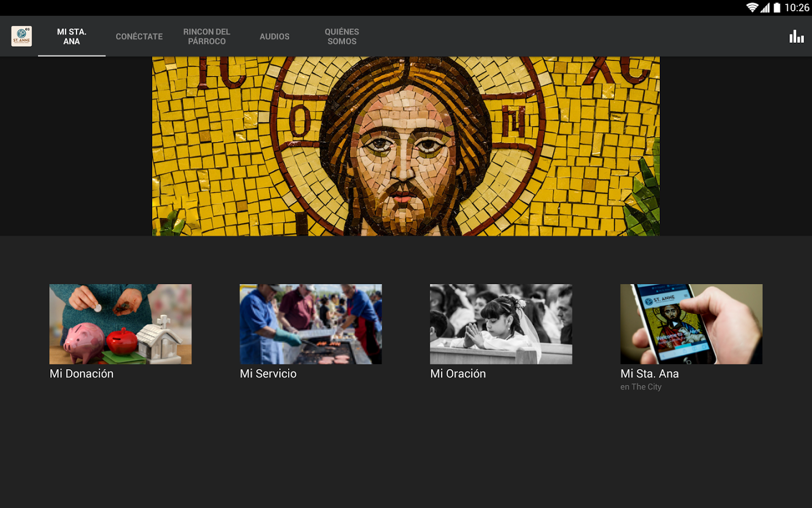Tap the 10:26 clock in status bar
Viewport: 812px width, 508px height.
[797, 7]
